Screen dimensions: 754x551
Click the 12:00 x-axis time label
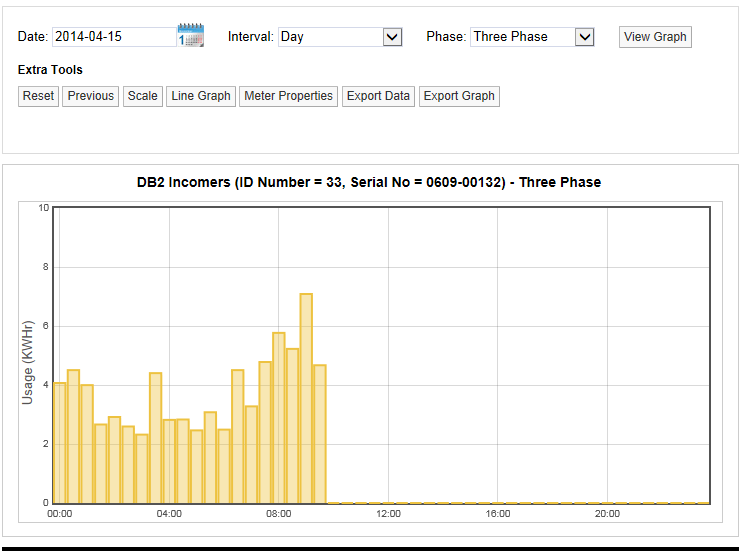[x=388, y=514]
